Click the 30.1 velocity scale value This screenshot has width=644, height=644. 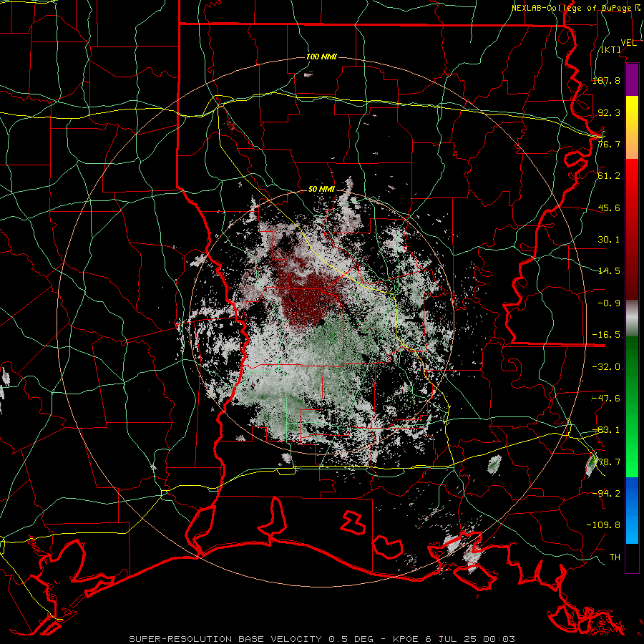coord(609,240)
